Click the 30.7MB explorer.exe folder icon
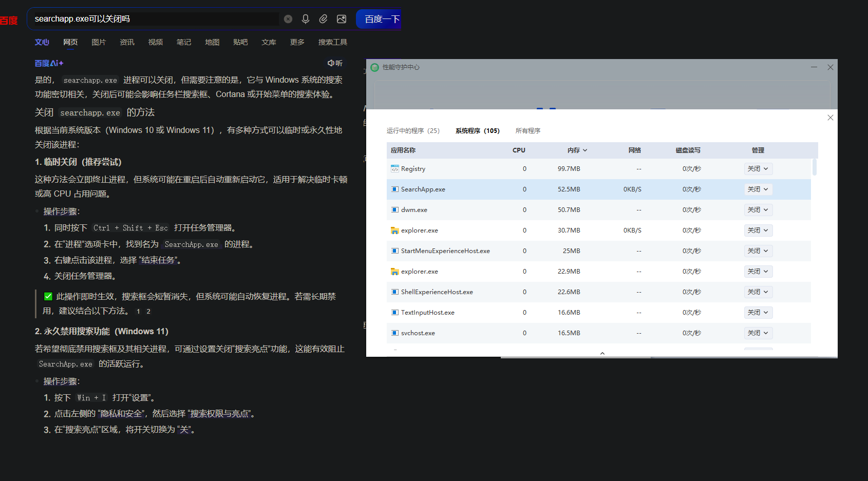The width and height of the screenshot is (868, 481). click(395, 230)
